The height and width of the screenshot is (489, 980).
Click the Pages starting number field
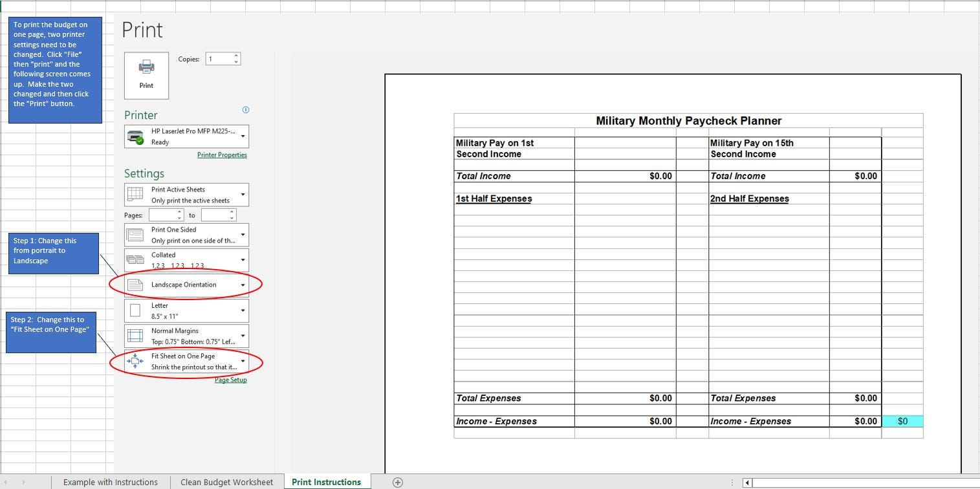click(x=164, y=215)
